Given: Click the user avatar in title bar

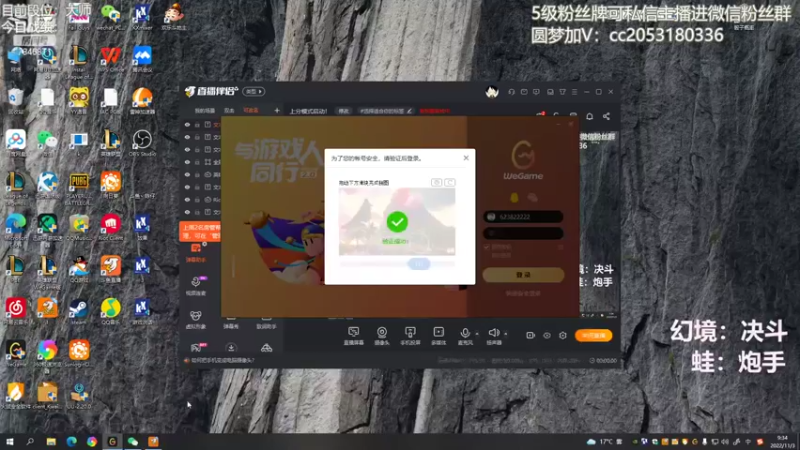Looking at the screenshot, I should click(x=492, y=92).
